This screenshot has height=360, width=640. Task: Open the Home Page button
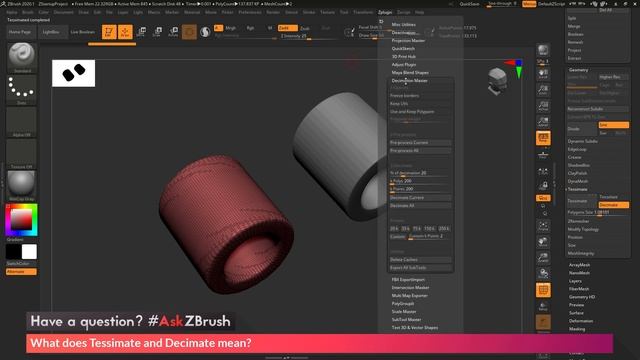point(20,32)
